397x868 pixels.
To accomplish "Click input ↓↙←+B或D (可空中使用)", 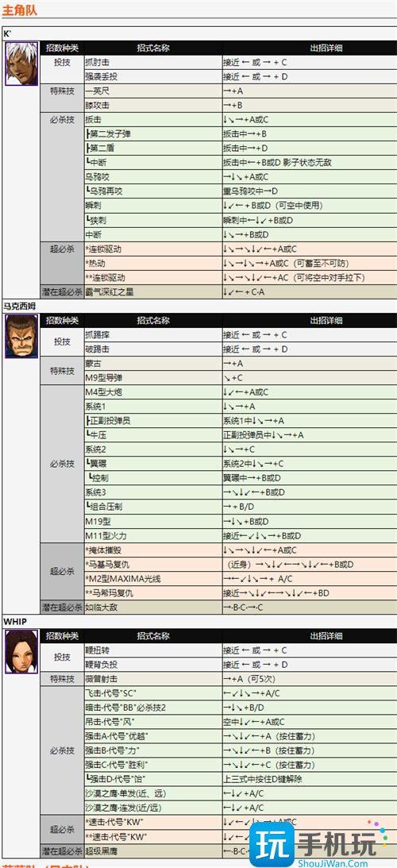I will pos(273,206).
